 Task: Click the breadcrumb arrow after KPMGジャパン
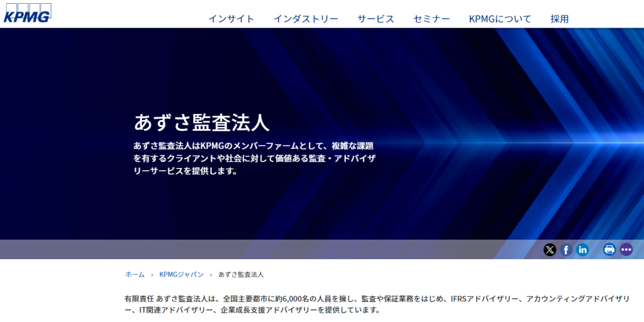point(211,275)
